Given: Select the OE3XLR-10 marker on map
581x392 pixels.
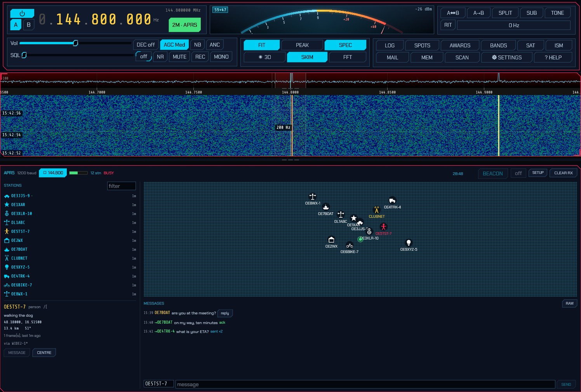Looking at the screenshot, I should pos(369,232).
